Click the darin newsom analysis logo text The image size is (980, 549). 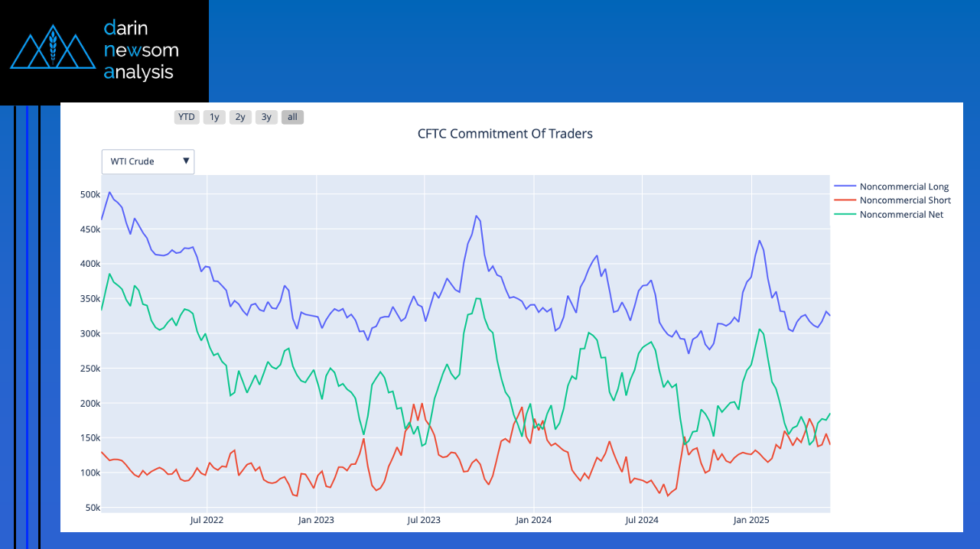pyautogui.click(x=141, y=50)
